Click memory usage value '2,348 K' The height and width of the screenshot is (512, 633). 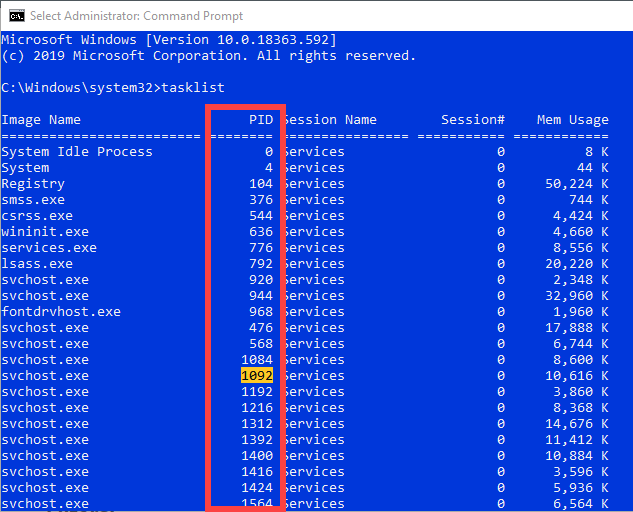pos(581,280)
